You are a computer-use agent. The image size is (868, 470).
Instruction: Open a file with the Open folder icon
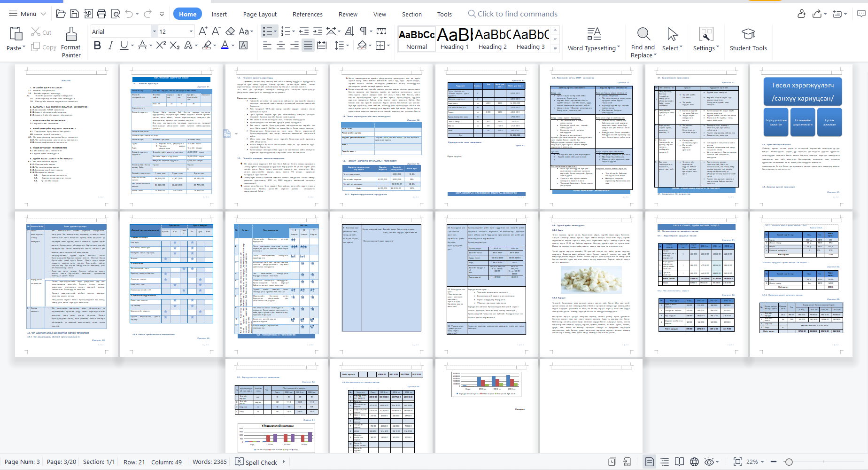[61, 14]
